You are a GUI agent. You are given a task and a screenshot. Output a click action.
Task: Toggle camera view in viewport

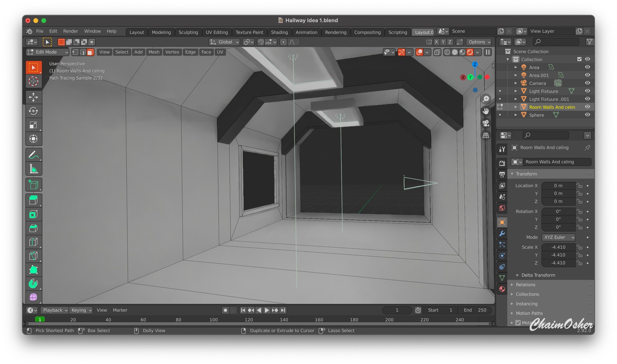coord(486,123)
